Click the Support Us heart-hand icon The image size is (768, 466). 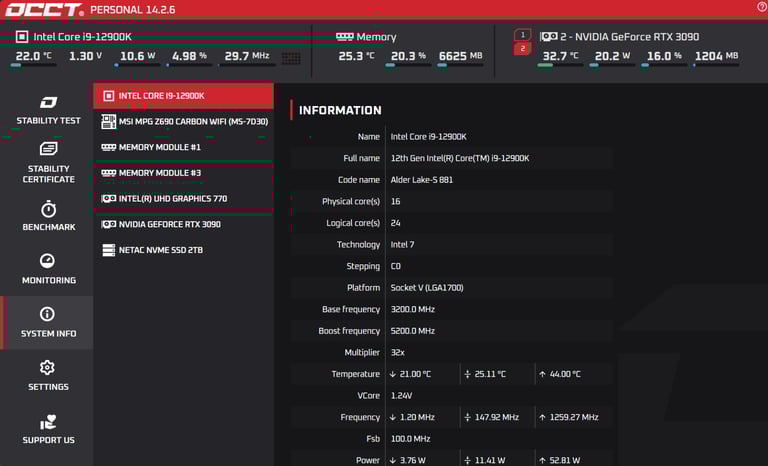pos(48,421)
